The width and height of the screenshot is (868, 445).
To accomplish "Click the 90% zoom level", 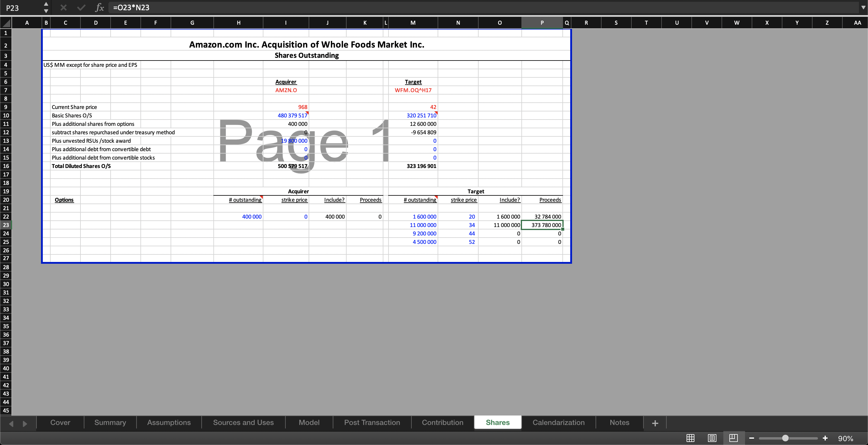I will pyautogui.click(x=846, y=438).
